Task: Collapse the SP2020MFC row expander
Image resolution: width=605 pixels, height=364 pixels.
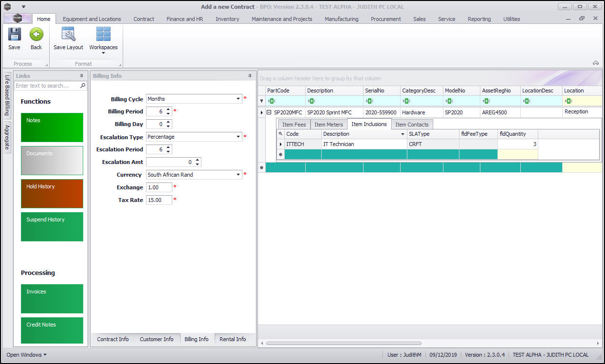Action: 269,112
